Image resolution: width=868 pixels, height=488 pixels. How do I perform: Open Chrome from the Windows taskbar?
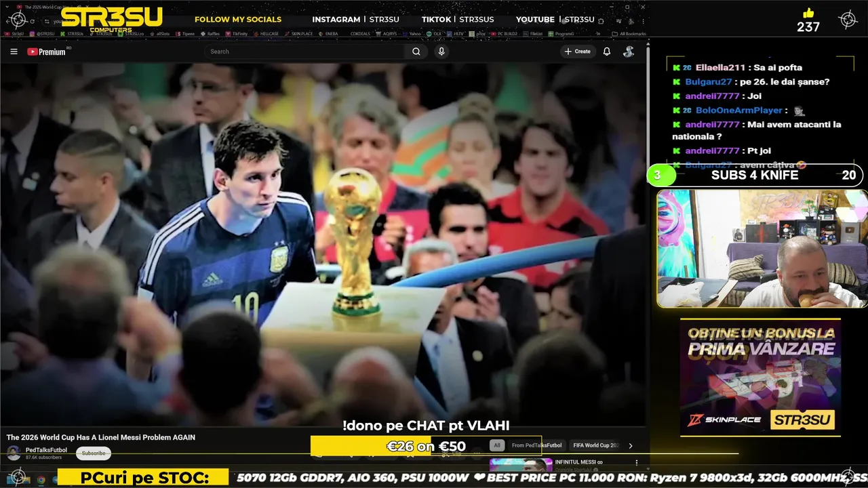coord(41,479)
